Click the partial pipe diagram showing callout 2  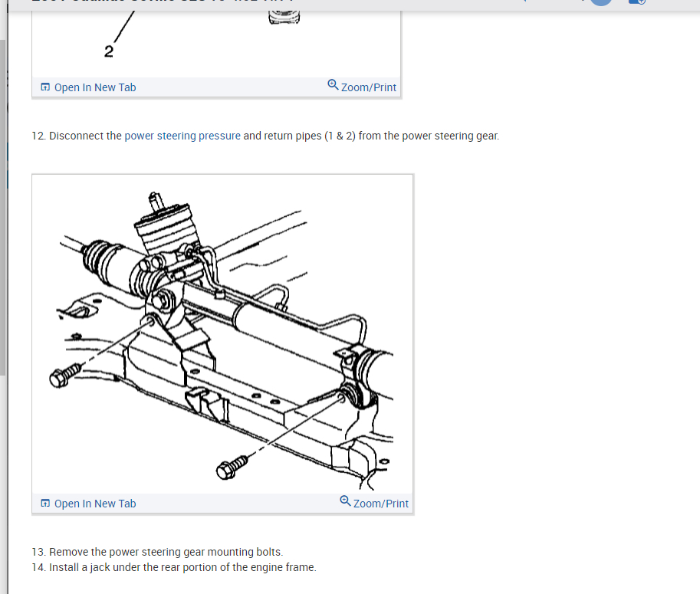point(216,44)
